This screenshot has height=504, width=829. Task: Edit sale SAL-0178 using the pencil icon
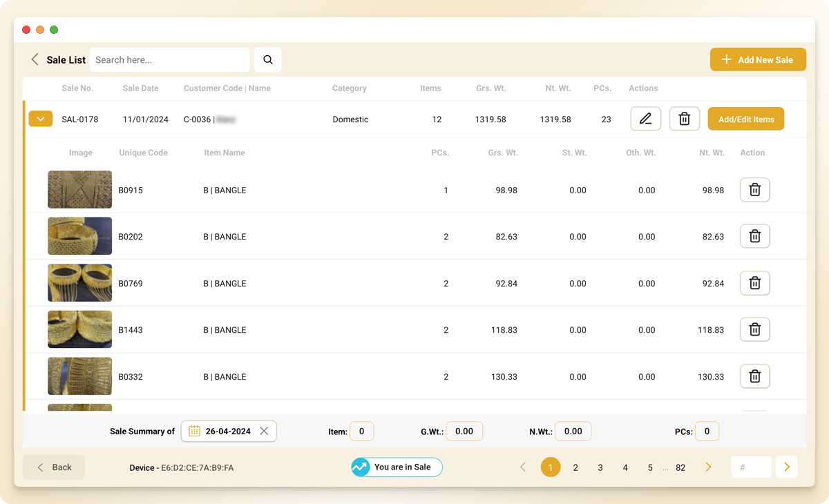coord(645,119)
